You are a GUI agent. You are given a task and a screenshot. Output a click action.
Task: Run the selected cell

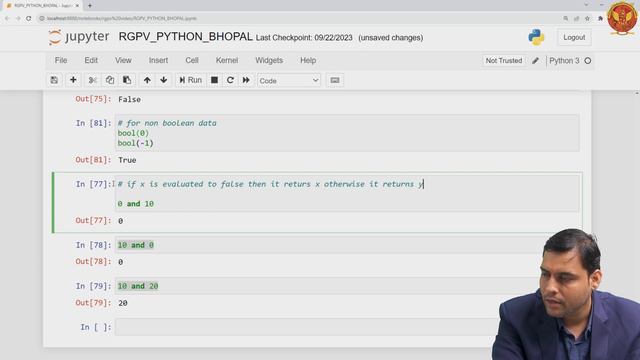click(x=191, y=80)
